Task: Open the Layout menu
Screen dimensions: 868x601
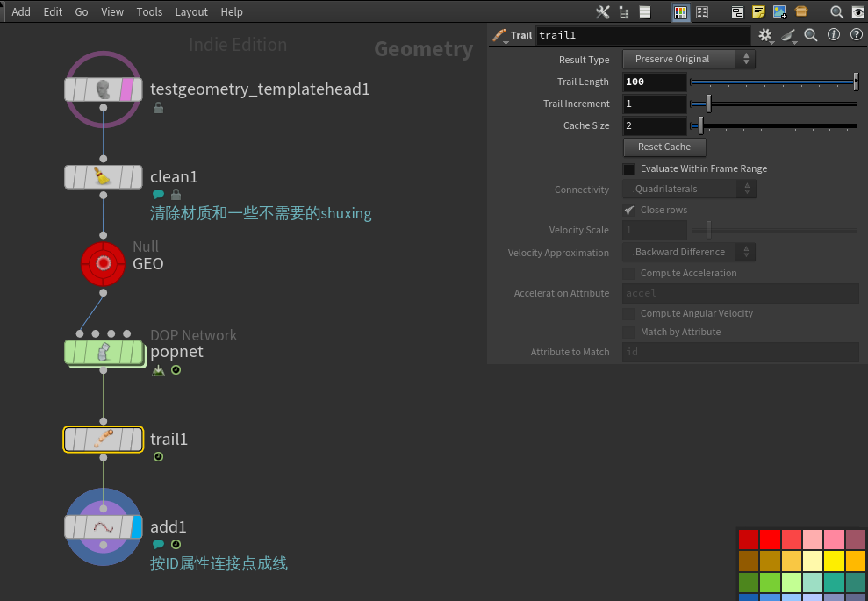Action: tap(190, 11)
